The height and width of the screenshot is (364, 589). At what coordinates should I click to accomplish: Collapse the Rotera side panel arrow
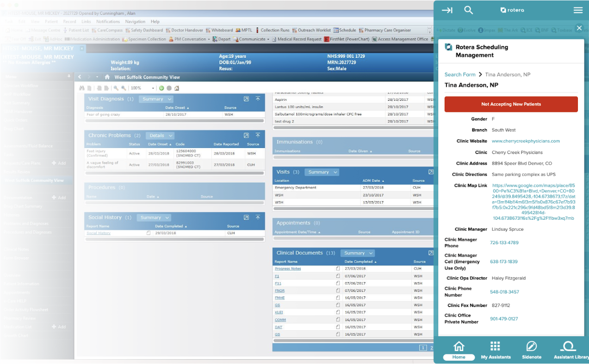[x=447, y=10]
